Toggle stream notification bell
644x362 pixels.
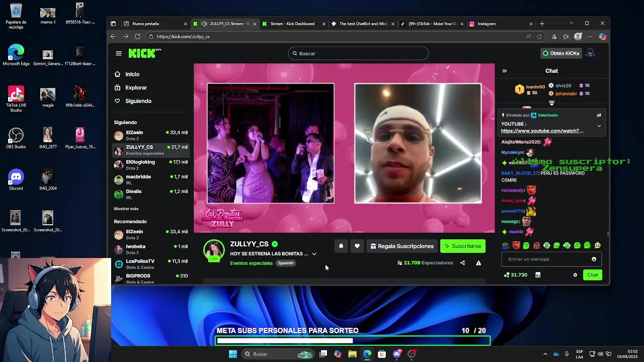(341, 246)
